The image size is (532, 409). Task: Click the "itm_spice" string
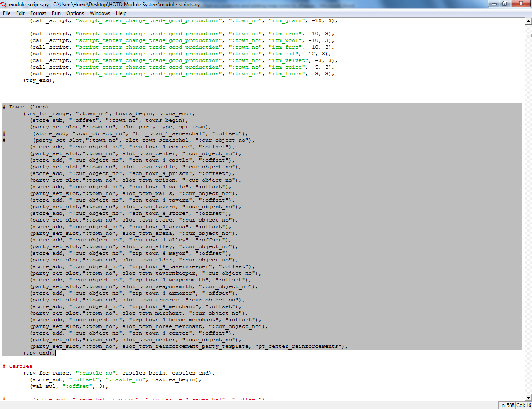point(286,67)
